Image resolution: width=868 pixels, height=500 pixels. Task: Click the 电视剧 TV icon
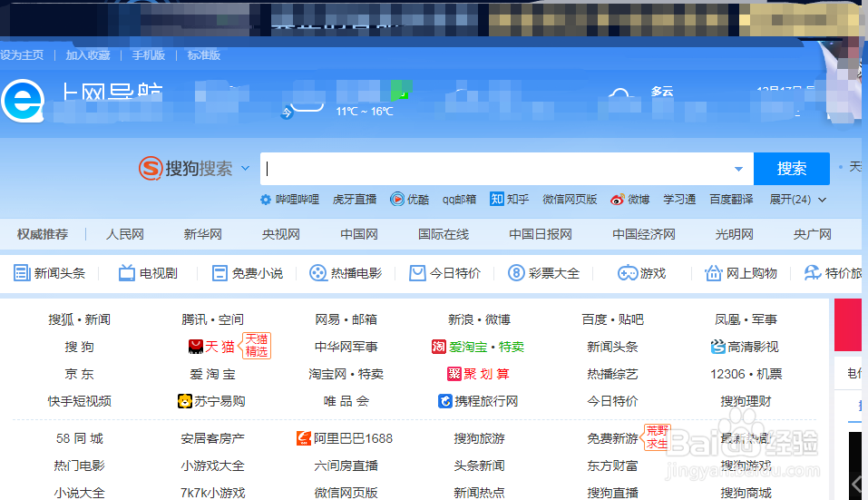(x=127, y=272)
